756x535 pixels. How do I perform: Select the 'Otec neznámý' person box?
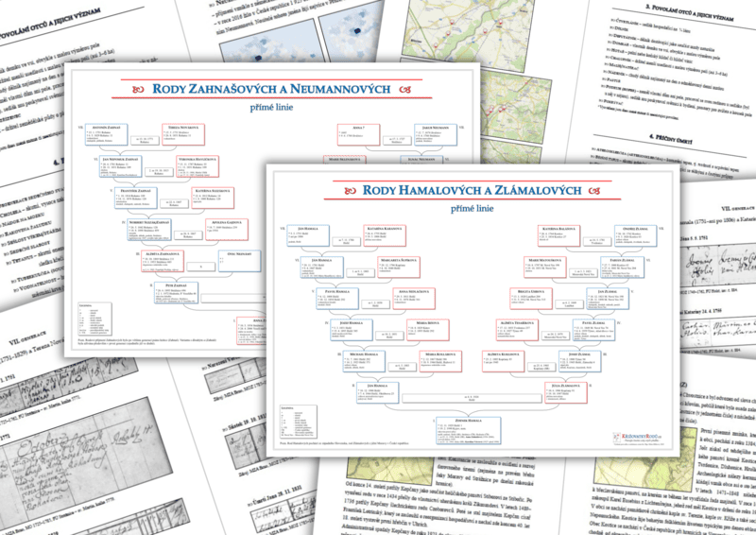240,261
